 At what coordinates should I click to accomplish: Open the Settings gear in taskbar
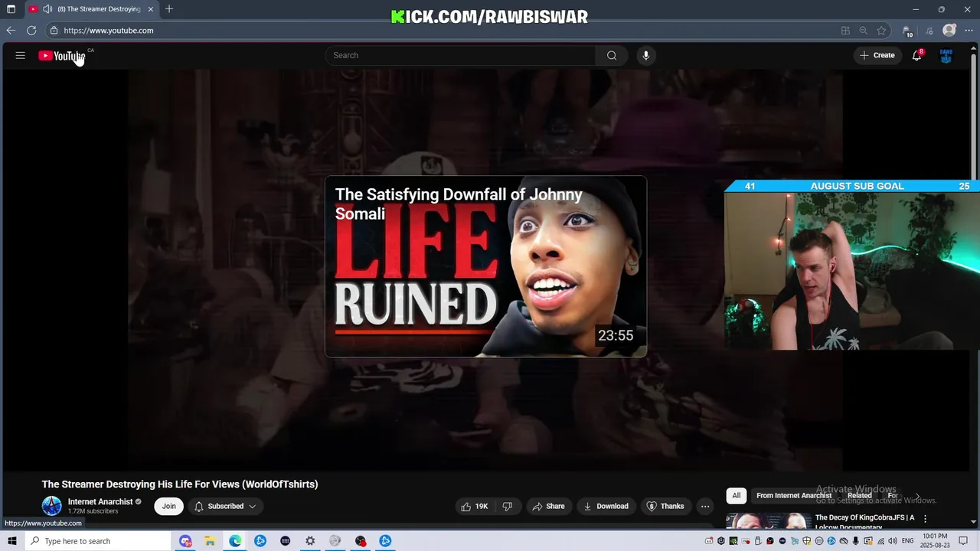coord(310,541)
